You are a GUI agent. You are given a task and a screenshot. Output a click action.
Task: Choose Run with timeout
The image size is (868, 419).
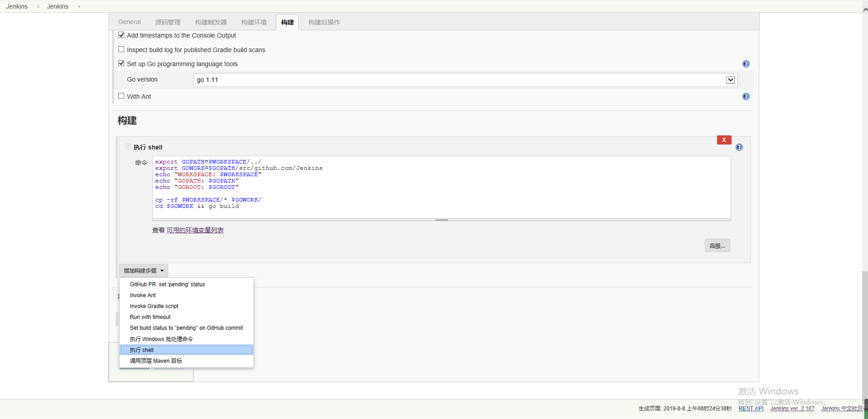click(186, 317)
